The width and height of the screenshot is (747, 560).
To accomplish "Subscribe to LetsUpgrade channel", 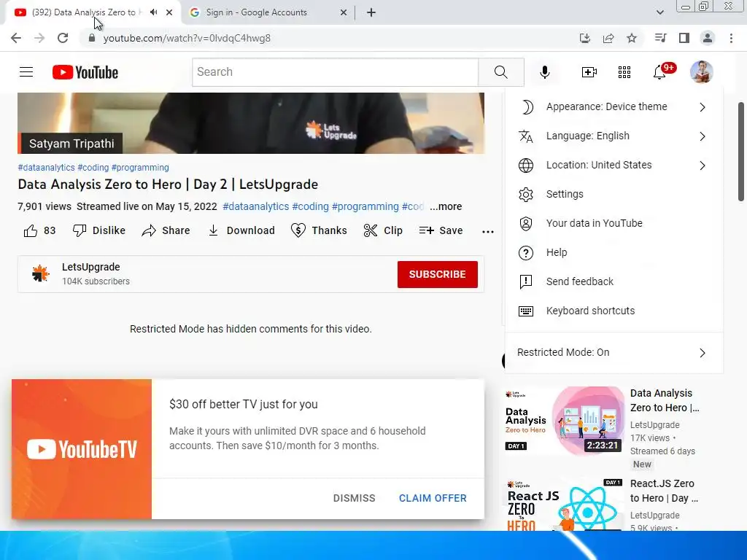I will click(438, 274).
